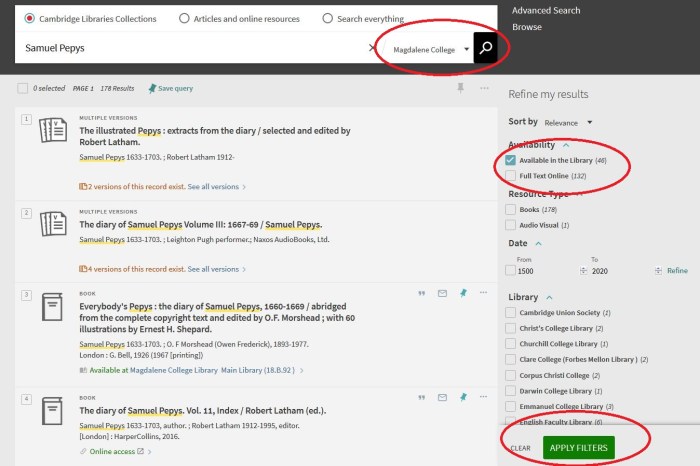The width and height of the screenshot is (700, 466).
Task: Uncheck Available in the Library filter
Action: pyautogui.click(x=510, y=160)
